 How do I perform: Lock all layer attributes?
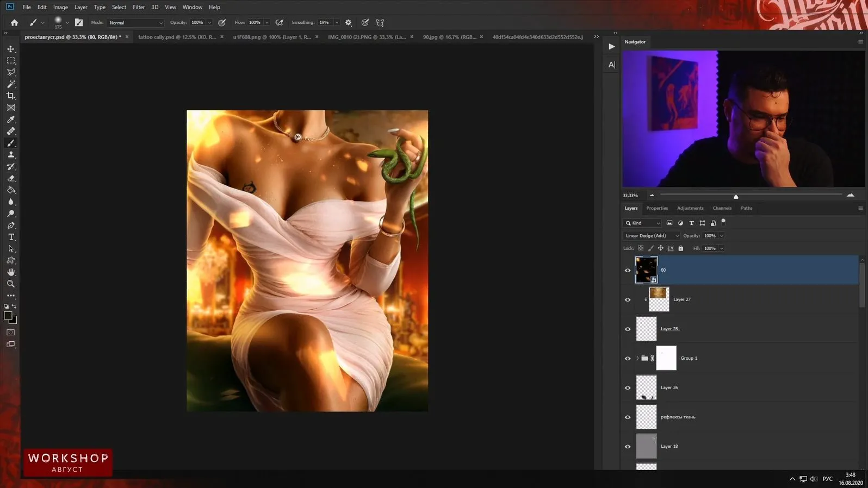coord(681,248)
